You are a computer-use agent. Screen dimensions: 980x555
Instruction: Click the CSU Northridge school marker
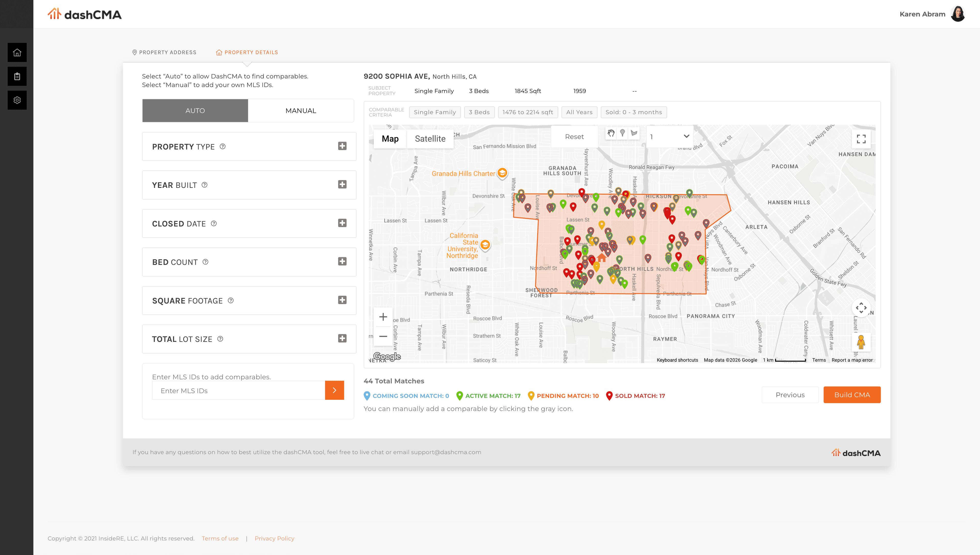[x=485, y=245]
